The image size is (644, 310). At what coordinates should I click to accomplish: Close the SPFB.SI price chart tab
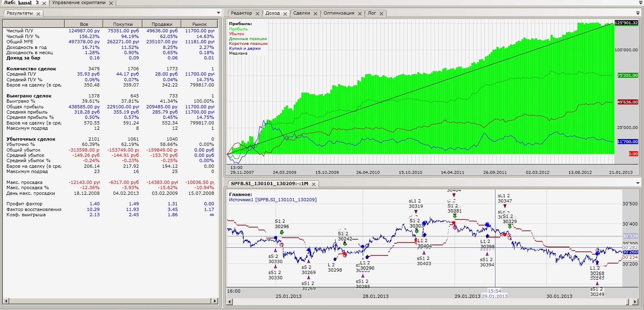[x=314, y=184]
